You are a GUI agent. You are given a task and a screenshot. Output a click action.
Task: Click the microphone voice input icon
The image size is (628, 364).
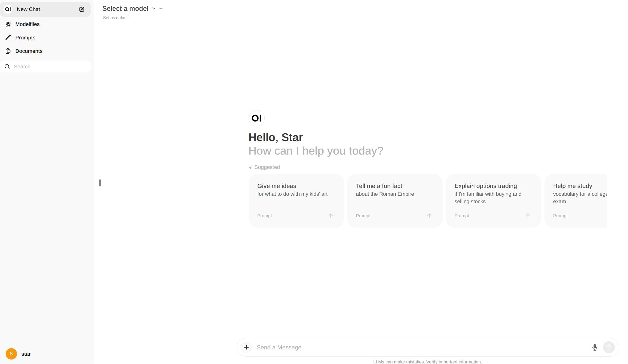(x=594, y=347)
